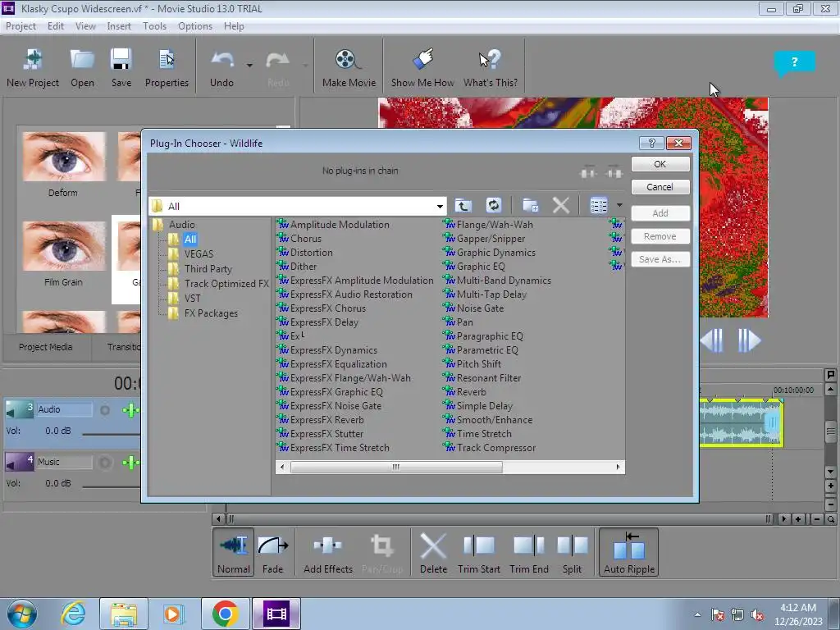Open the track FX on the Music track
The height and width of the screenshot is (630, 840).
130,463
